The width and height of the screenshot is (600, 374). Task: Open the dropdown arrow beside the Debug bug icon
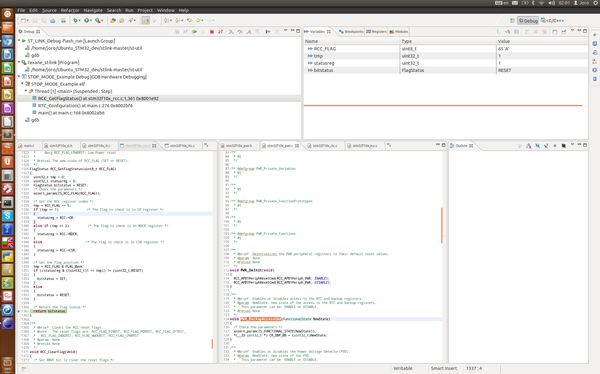coord(79,21)
